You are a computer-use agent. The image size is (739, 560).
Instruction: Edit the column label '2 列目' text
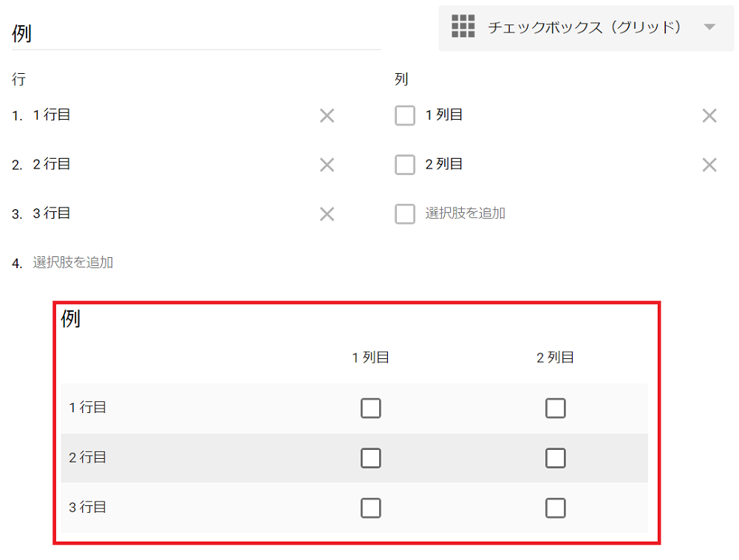tap(444, 164)
